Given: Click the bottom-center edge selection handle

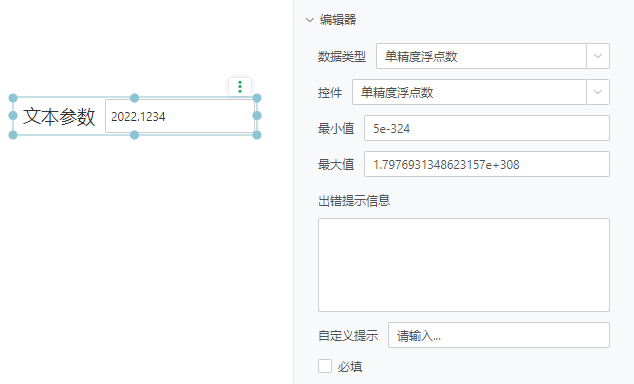Looking at the screenshot, I should point(135,135).
